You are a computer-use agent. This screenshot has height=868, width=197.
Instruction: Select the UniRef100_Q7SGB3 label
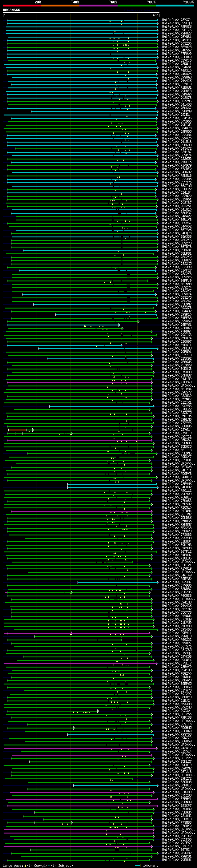(177, 535)
